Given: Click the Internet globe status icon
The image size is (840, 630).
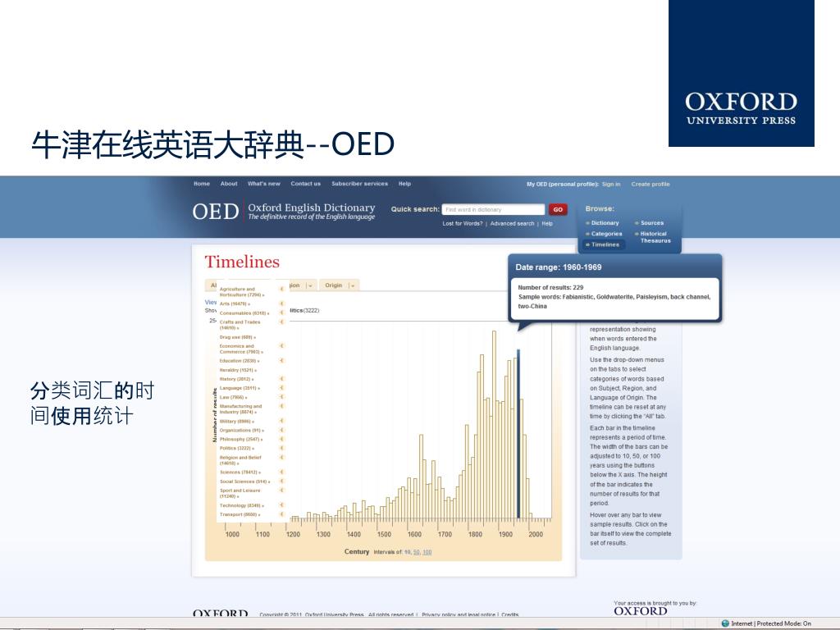Looking at the screenshot, I should point(725,623).
